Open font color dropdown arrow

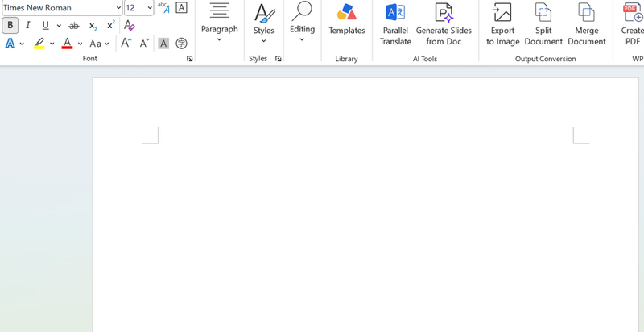(80, 44)
